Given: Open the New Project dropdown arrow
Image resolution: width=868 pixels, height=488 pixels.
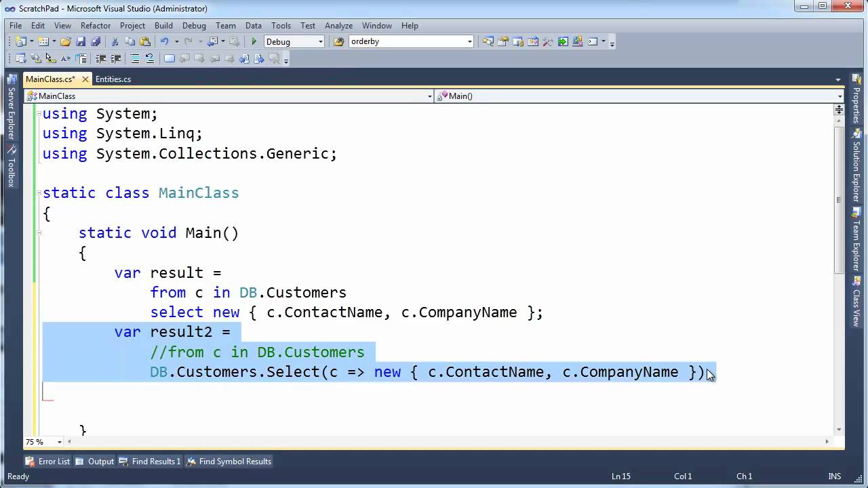Looking at the screenshot, I should pyautogui.click(x=31, y=41).
